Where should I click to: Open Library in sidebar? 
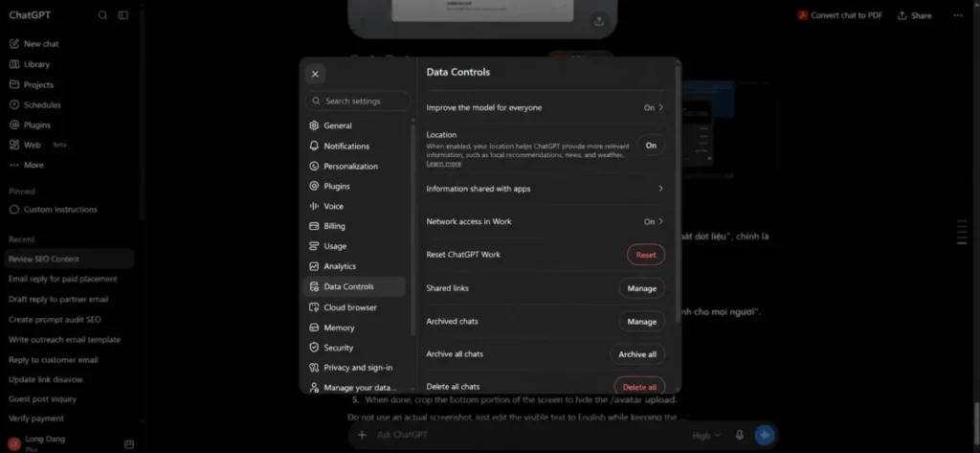[69, 64]
